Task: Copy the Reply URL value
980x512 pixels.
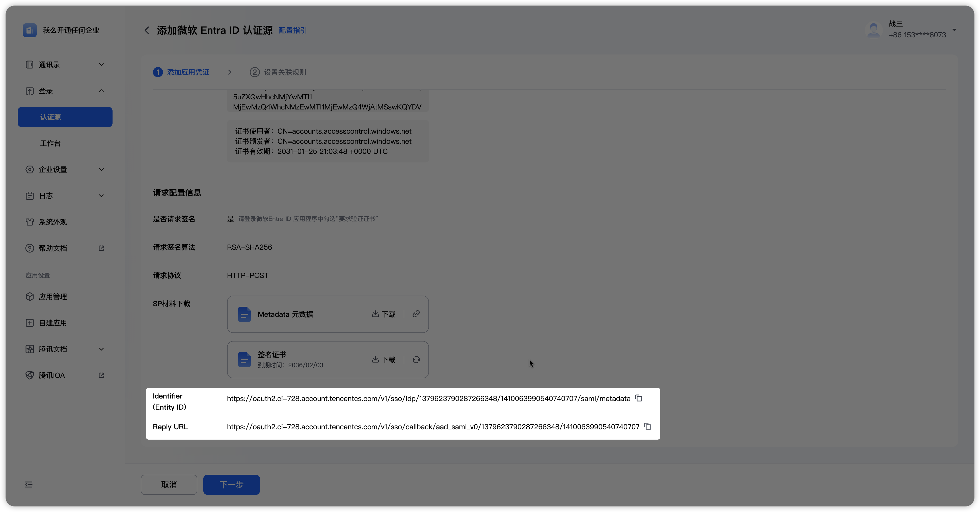Action: (648, 426)
